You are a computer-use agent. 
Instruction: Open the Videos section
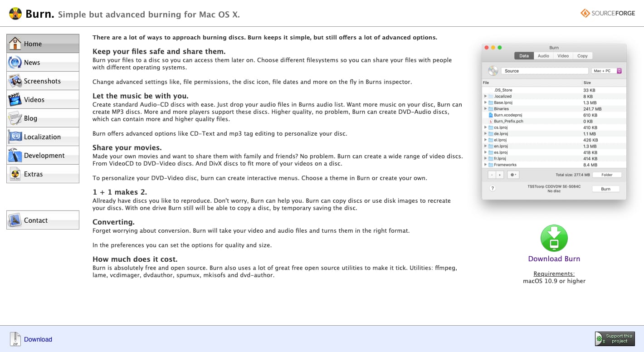click(43, 99)
